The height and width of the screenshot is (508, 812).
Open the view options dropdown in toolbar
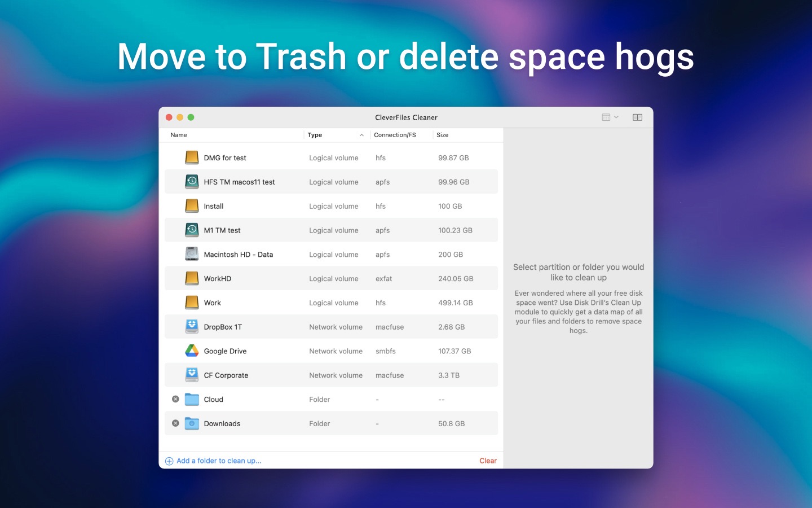click(x=610, y=117)
